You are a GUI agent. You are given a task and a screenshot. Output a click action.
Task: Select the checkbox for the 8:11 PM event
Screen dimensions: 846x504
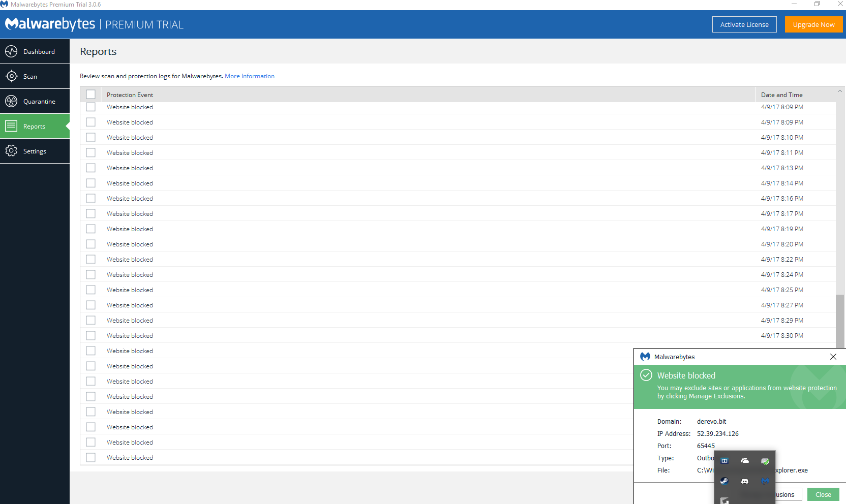90,152
